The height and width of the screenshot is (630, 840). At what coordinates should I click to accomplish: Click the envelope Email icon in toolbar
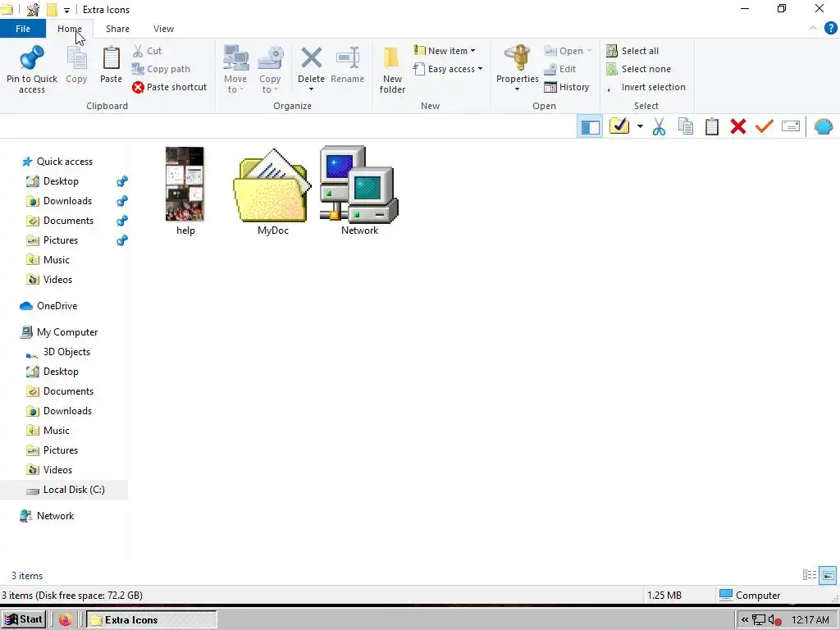791,126
